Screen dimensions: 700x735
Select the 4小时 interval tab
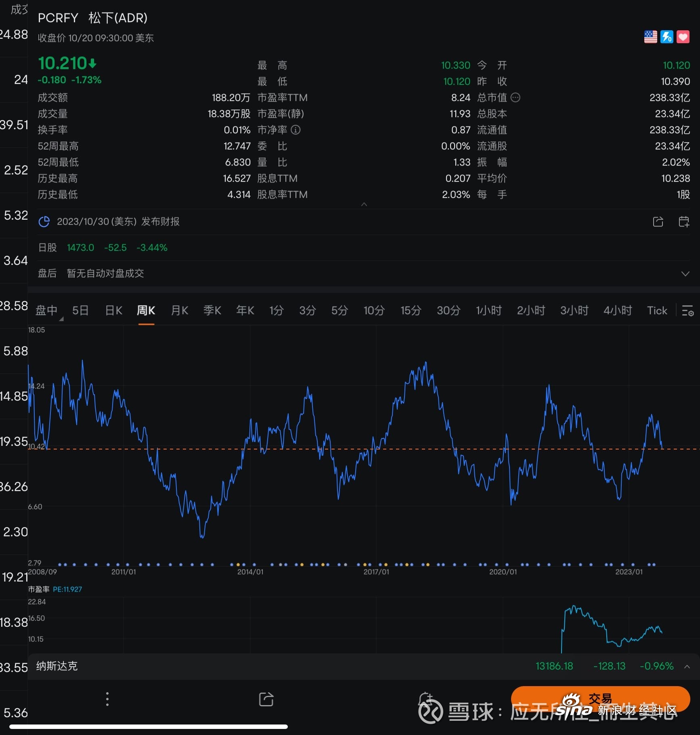[618, 311]
